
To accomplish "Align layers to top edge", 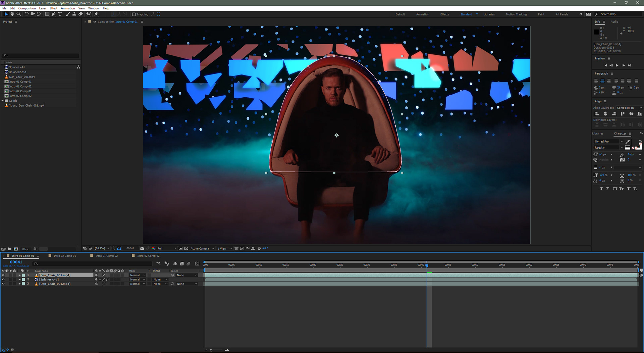I will pyautogui.click(x=623, y=114).
